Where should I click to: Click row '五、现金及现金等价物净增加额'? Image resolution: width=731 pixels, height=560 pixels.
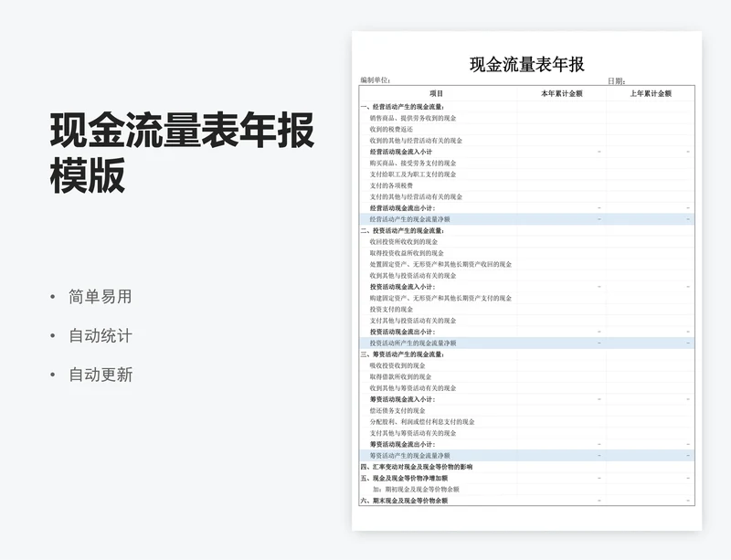click(x=527, y=478)
